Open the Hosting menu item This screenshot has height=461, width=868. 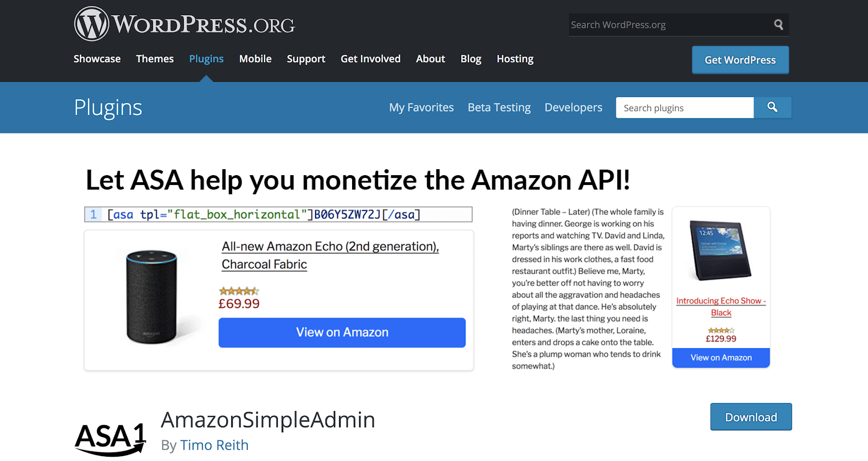515,59
